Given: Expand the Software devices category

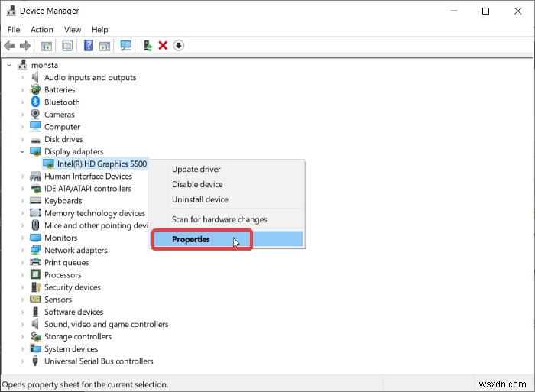Looking at the screenshot, I should coord(22,312).
